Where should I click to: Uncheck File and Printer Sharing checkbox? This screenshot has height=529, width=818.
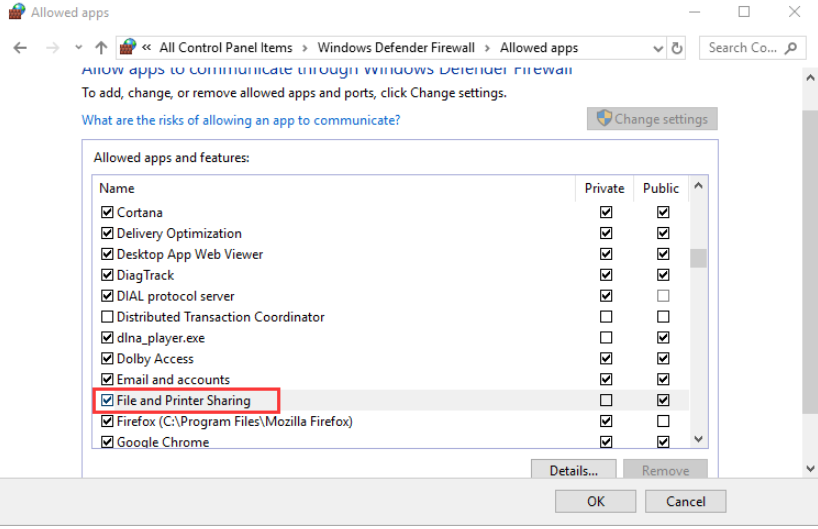click(x=107, y=400)
